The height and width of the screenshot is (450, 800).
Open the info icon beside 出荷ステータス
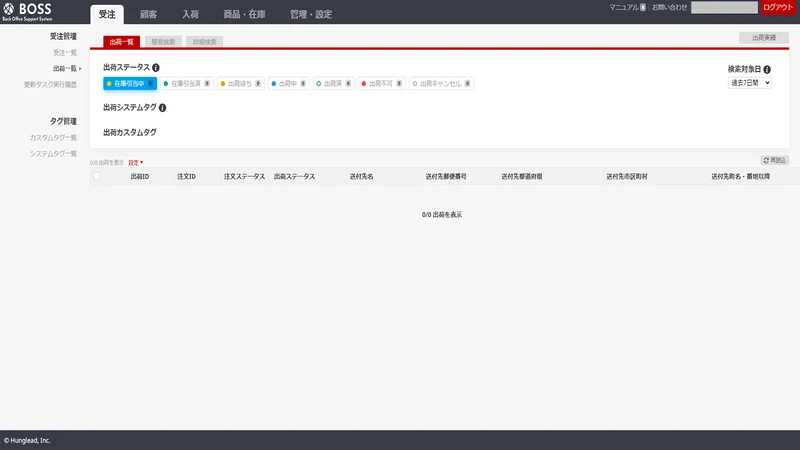(156, 67)
